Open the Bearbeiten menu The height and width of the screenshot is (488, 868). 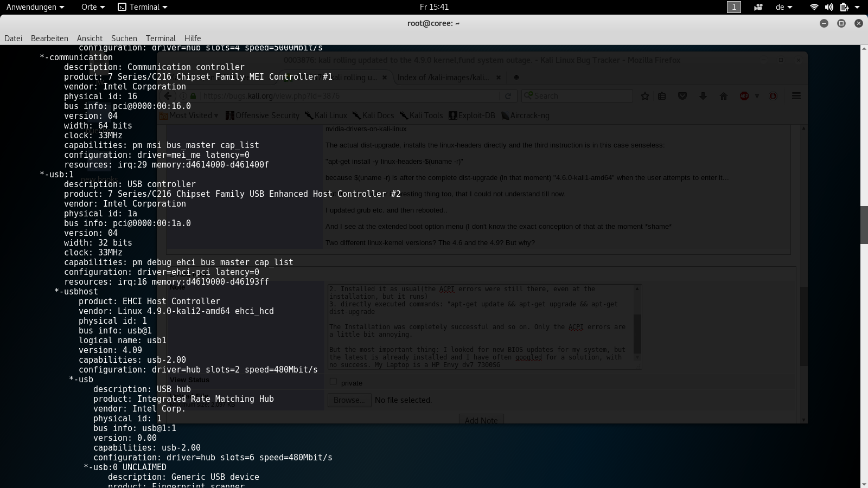point(49,38)
